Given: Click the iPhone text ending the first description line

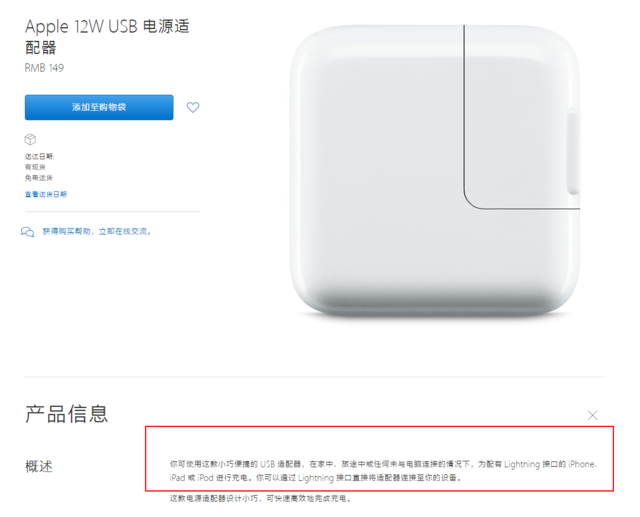Looking at the screenshot, I should [582, 464].
